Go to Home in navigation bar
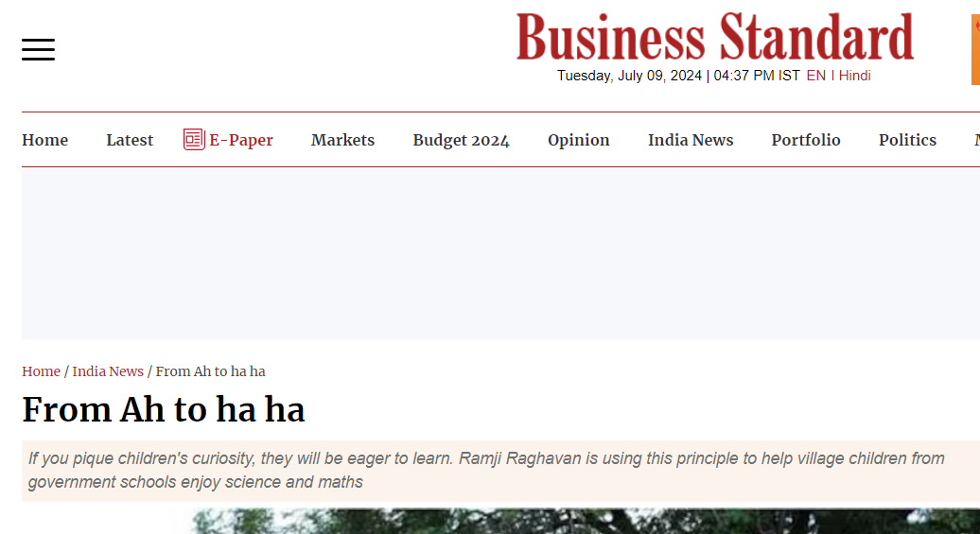This screenshot has width=980, height=534. coord(45,140)
